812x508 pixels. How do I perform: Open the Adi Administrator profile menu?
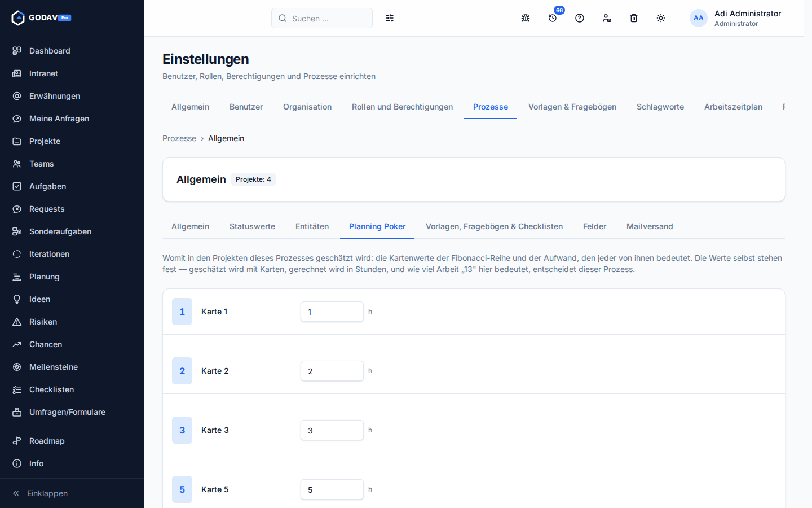click(736, 18)
